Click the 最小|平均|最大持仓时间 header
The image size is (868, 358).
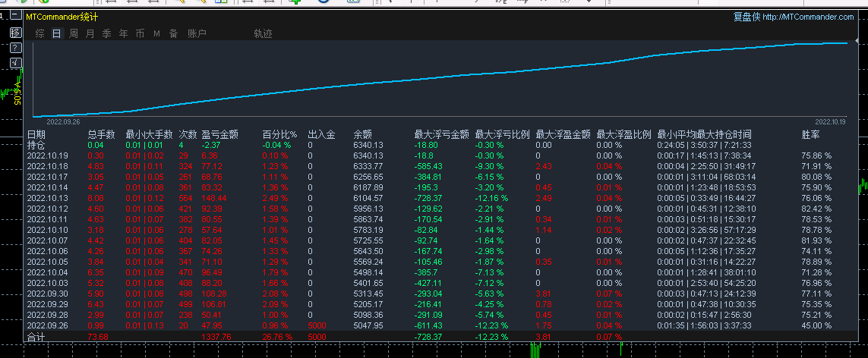click(x=704, y=134)
